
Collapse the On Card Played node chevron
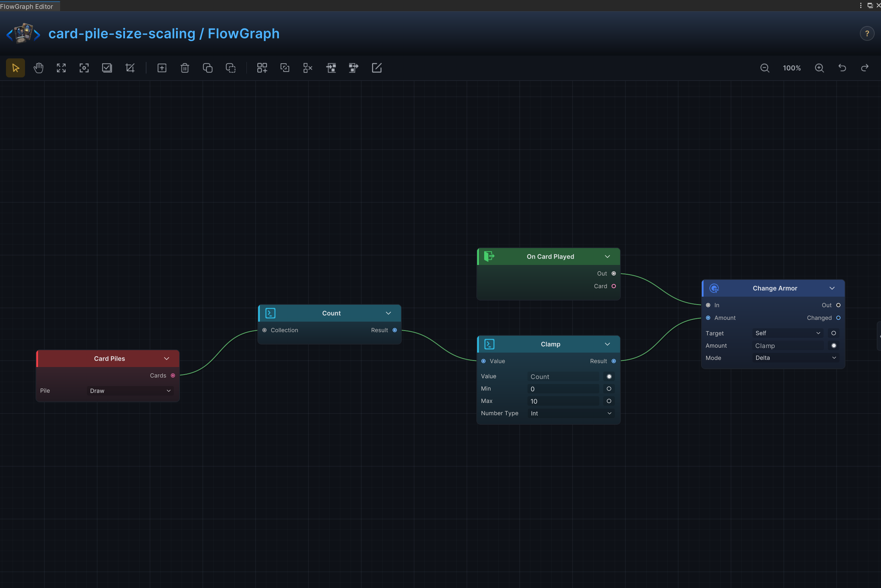[607, 257]
